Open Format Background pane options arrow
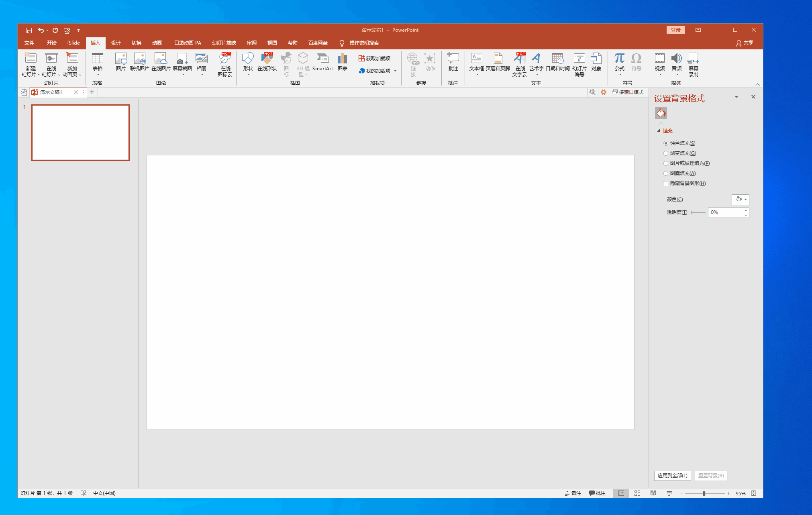The image size is (812, 515). click(x=737, y=97)
